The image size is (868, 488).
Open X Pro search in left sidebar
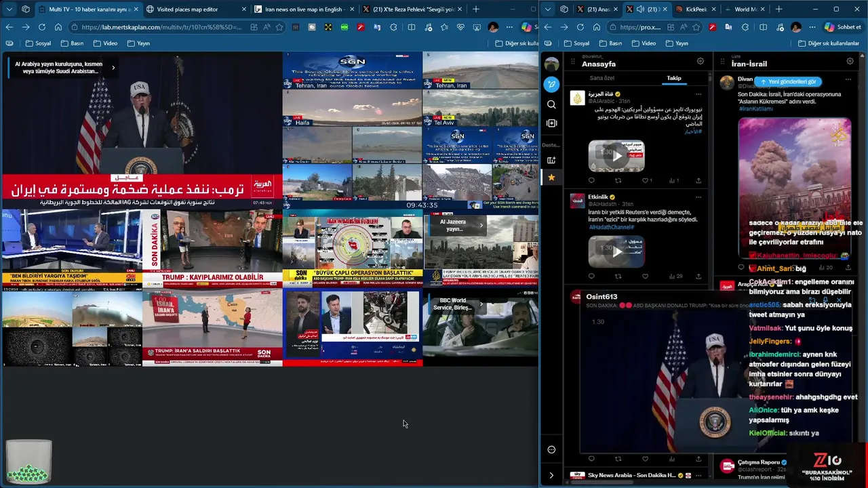click(551, 104)
